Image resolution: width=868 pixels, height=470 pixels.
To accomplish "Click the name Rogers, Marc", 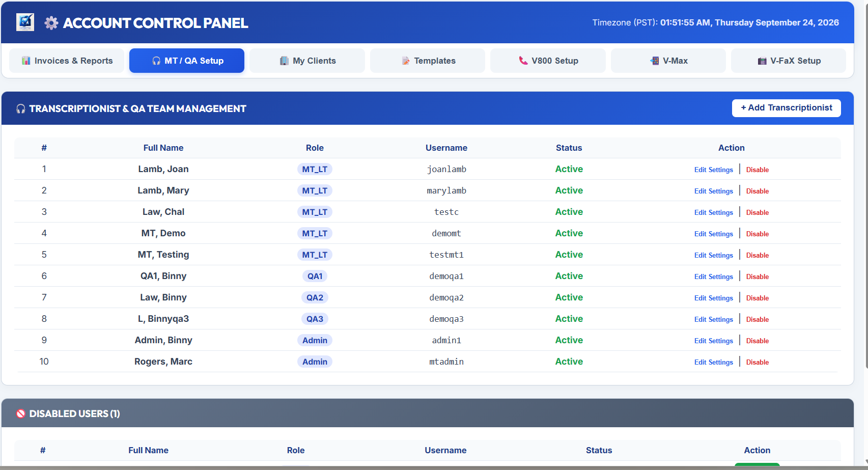I will coord(163,362).
